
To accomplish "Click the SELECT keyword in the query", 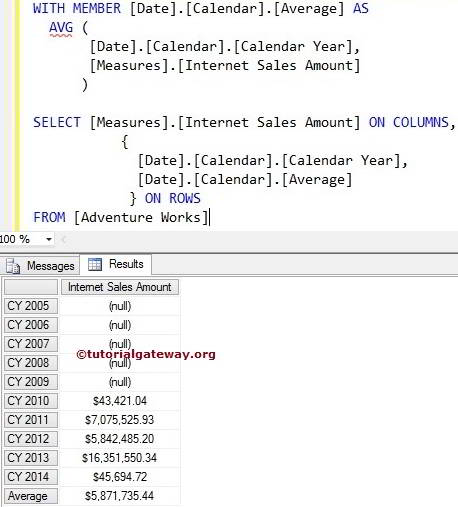I will coord(57,122).
